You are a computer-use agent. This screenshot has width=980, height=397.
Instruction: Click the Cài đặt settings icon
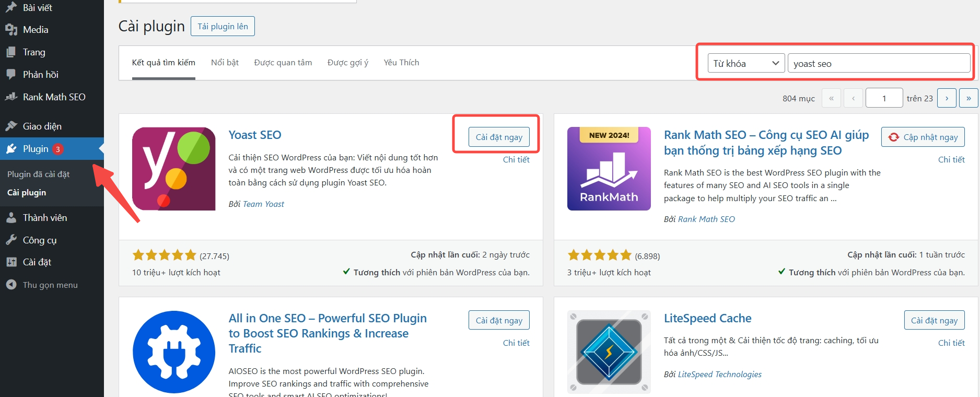pyautogui.click(x=11, y=262)
